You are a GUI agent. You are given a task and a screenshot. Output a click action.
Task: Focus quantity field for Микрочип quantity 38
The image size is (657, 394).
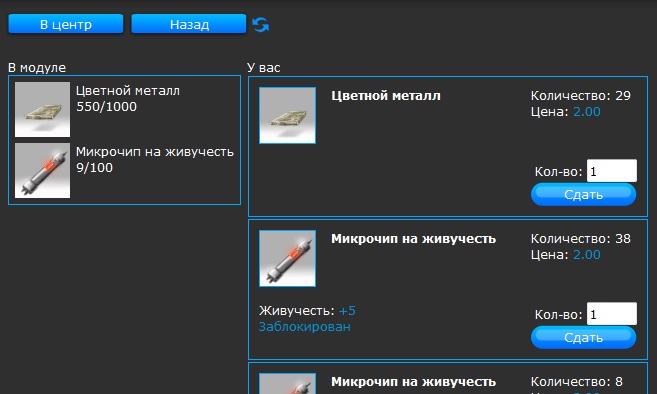(612, 314)
